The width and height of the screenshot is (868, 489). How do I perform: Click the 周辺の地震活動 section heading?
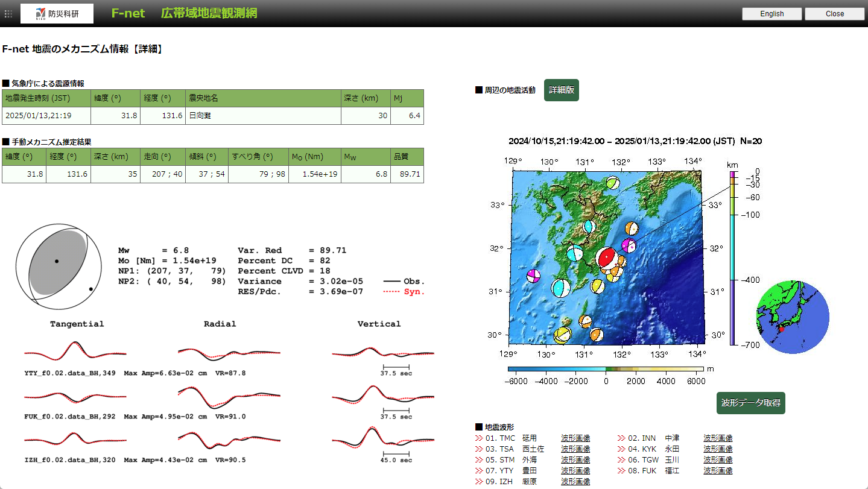(505, 90)
